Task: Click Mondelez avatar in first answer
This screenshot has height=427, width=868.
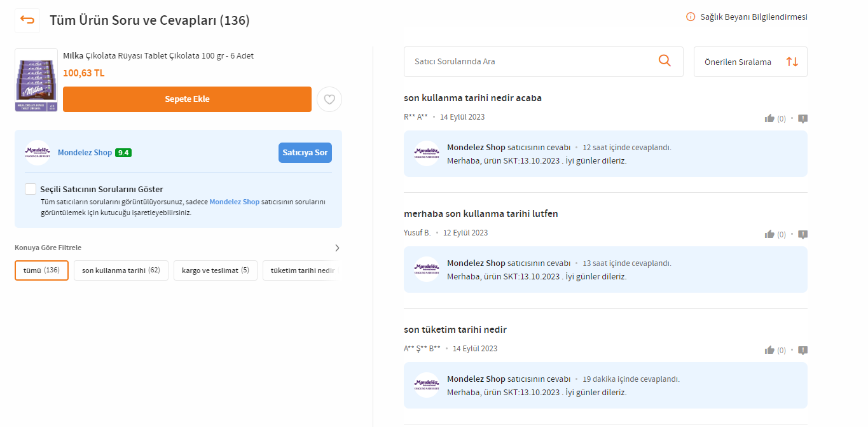Action: point(427,153)
